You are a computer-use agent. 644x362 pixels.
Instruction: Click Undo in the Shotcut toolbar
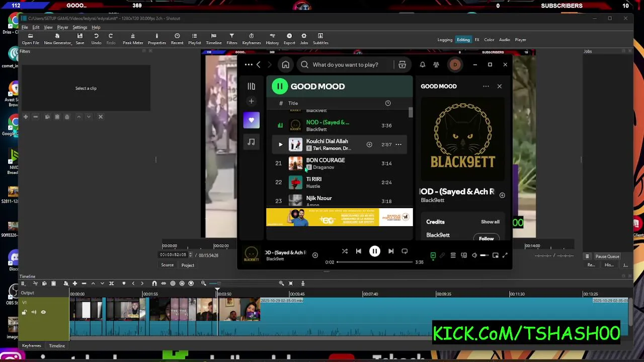[x=96, y=39]
